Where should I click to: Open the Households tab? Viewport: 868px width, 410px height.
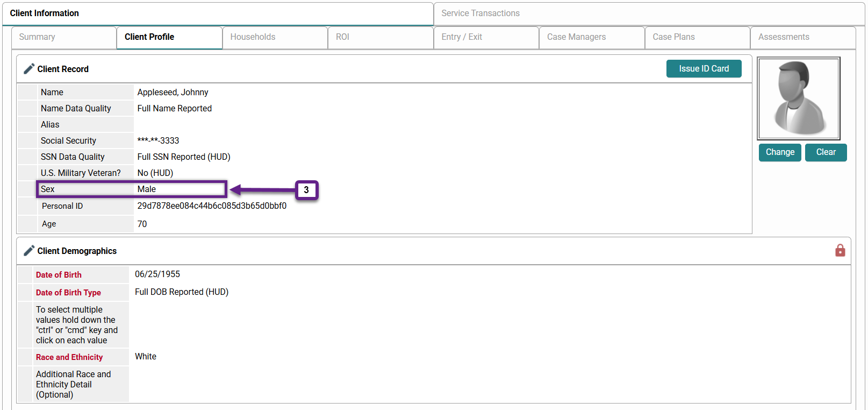253,37
